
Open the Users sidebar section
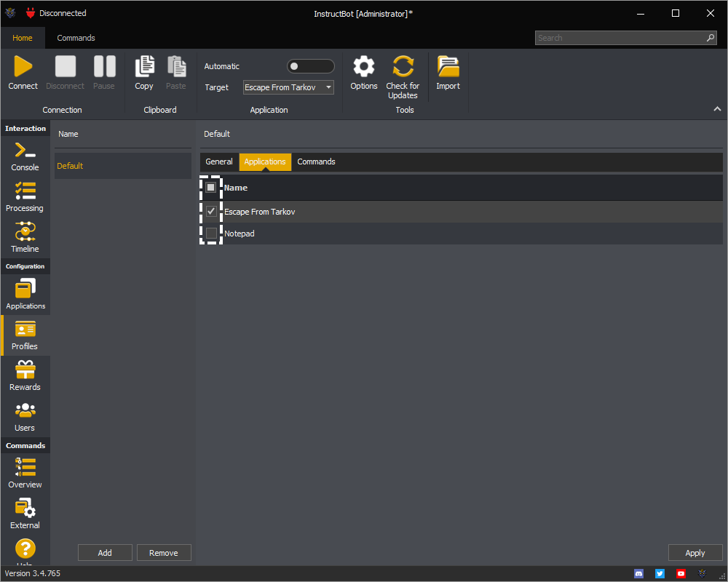tap(25, 416)
